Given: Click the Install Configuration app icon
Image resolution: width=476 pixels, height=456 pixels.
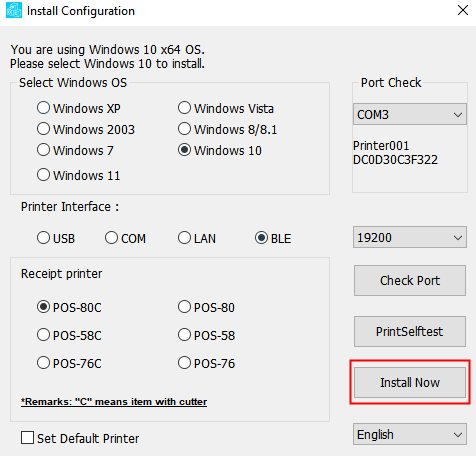Looking at the screenshot, I should coord(14,10).
